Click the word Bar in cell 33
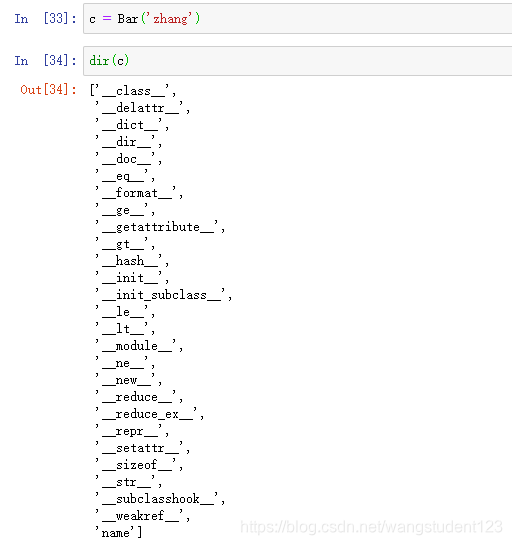512x545 pixels. pyautogui.click(x=128, y=19)
